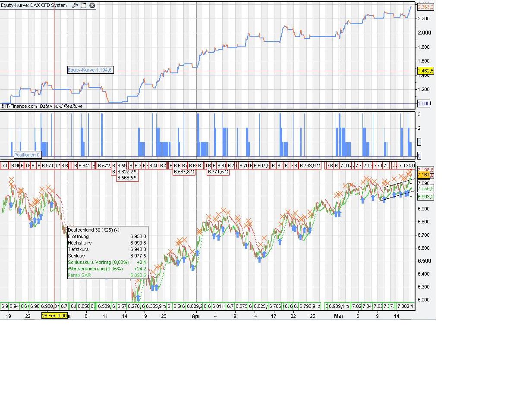Image resolution: width=532 pixels, height=395 pixels.
Task: Click the Eröffnung 6.953,0 row
Action: pos(107,236)
